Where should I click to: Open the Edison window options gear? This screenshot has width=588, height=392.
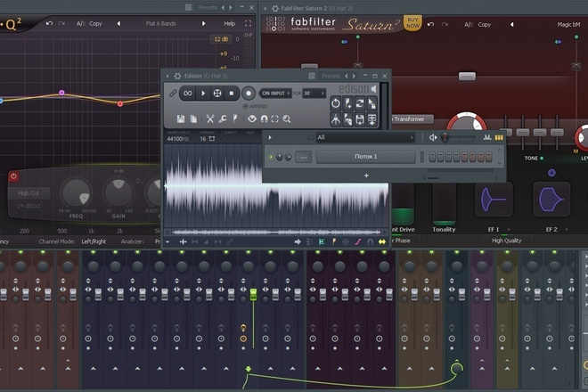tap(177, 76)
